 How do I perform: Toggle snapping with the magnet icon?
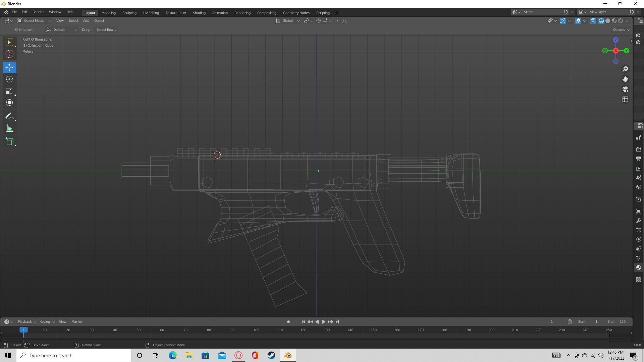coord(318,21)
